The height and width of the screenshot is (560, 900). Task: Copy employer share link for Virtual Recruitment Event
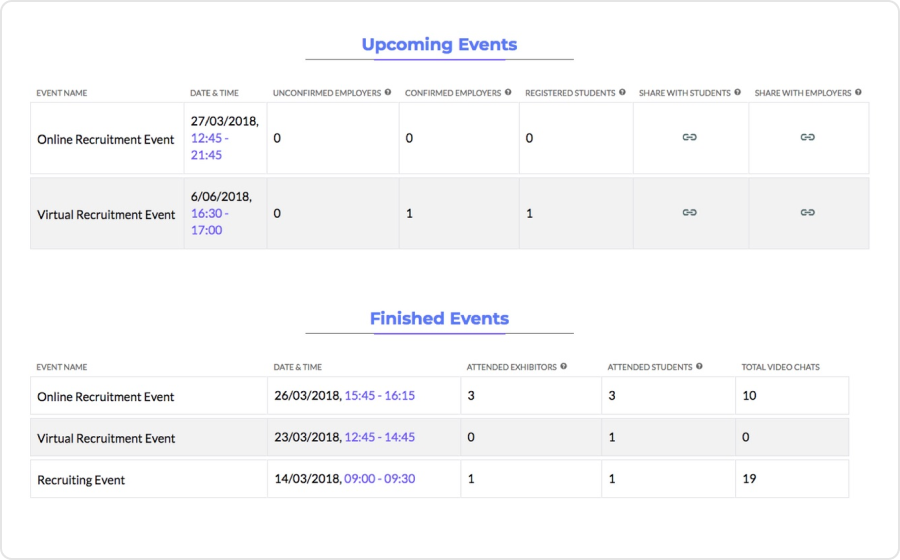(x=808, y=212)
